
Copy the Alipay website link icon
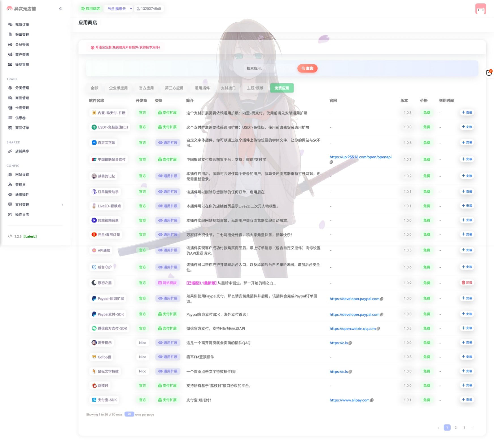pyautogui.click(x=372, y=400)
